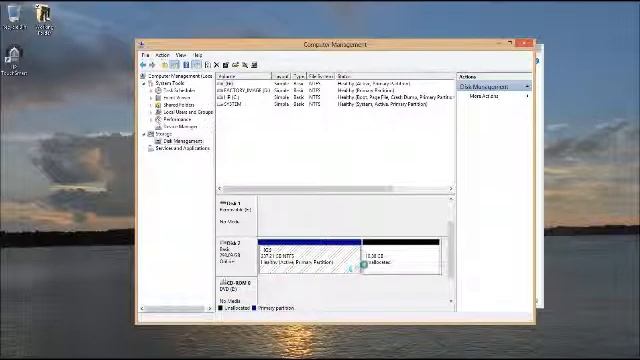Screen dimensions: 640x360
Task: Sort by the Type column header
Action: point(299,76)
